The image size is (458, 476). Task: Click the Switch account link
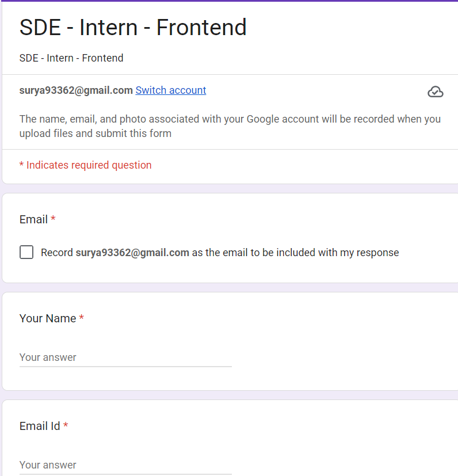[170, 90]
